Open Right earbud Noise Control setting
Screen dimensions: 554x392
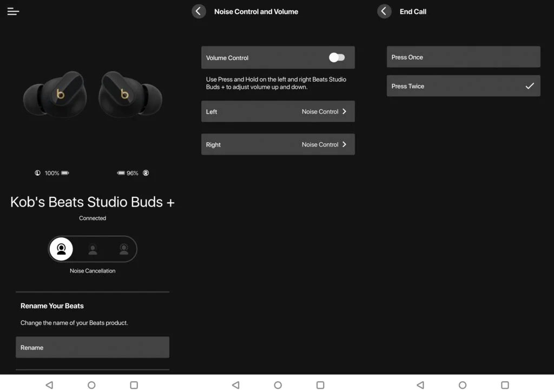[278, 144]
